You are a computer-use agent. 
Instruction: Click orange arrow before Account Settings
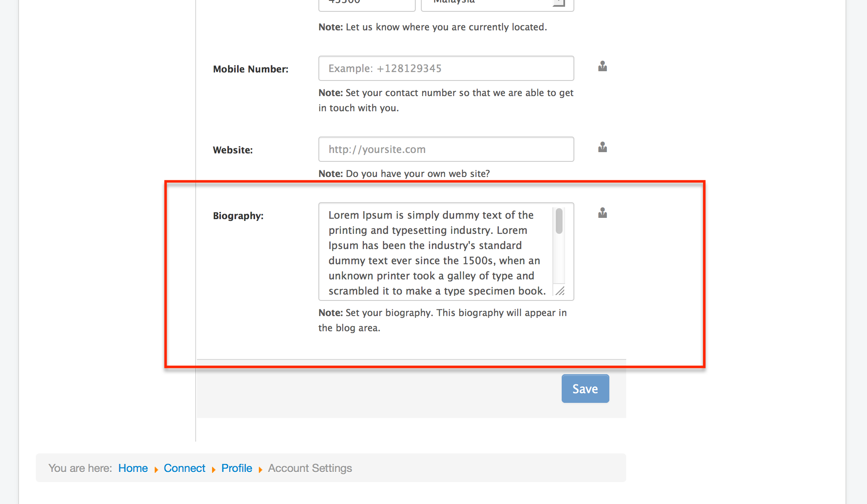[260, 469]
